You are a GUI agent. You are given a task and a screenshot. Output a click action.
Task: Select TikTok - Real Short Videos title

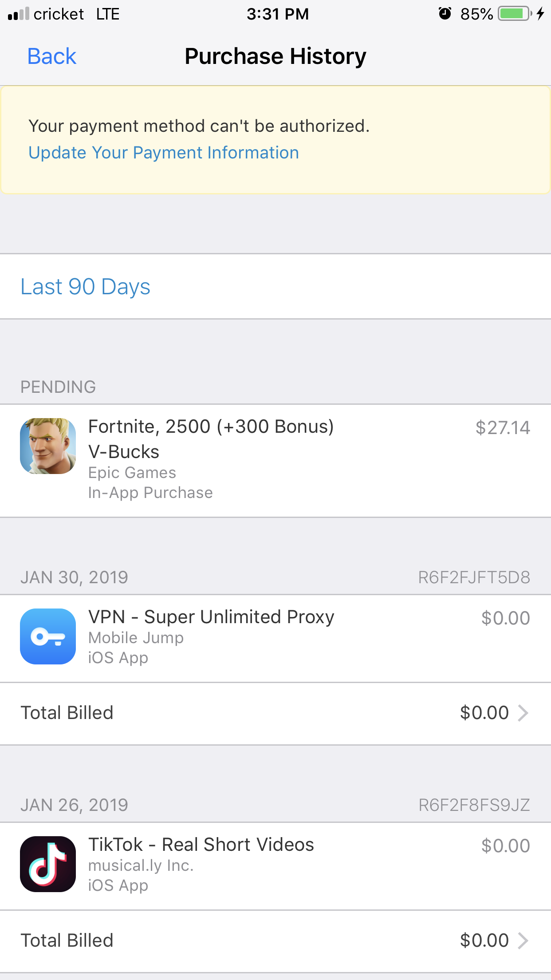tap(201, 845)
